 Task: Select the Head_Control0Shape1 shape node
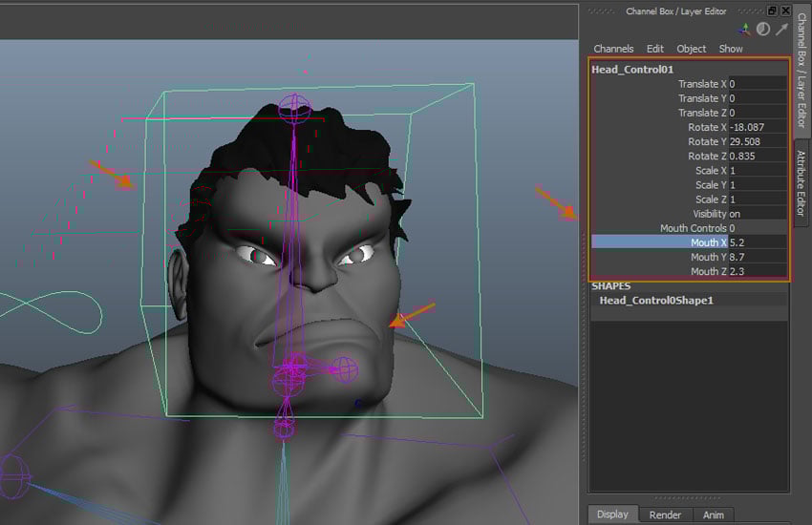click(x=654, y=301)
